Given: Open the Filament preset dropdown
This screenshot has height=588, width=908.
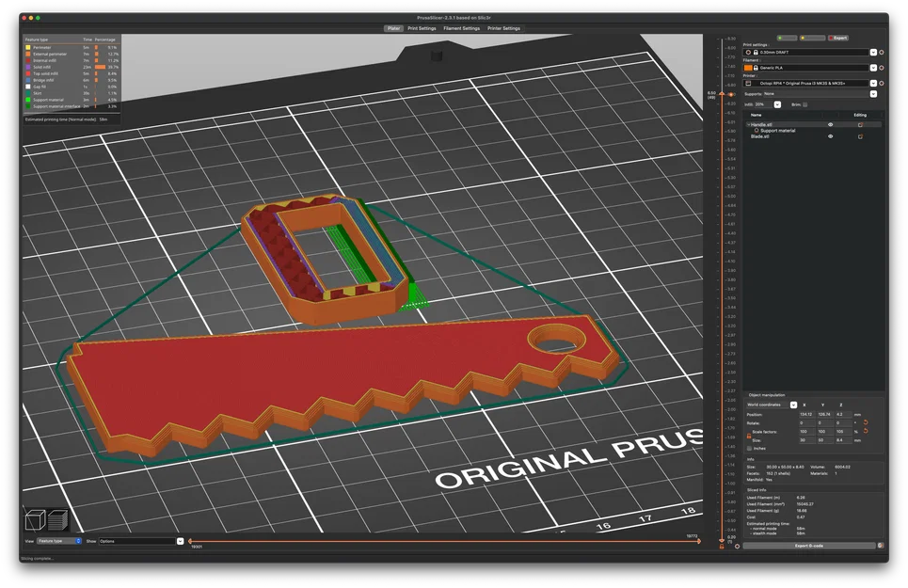Looking at the screenshot, I should tap(873, 68).
